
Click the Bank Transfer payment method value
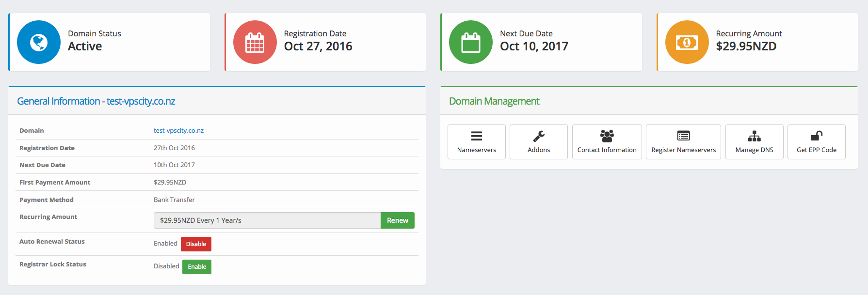174,200
